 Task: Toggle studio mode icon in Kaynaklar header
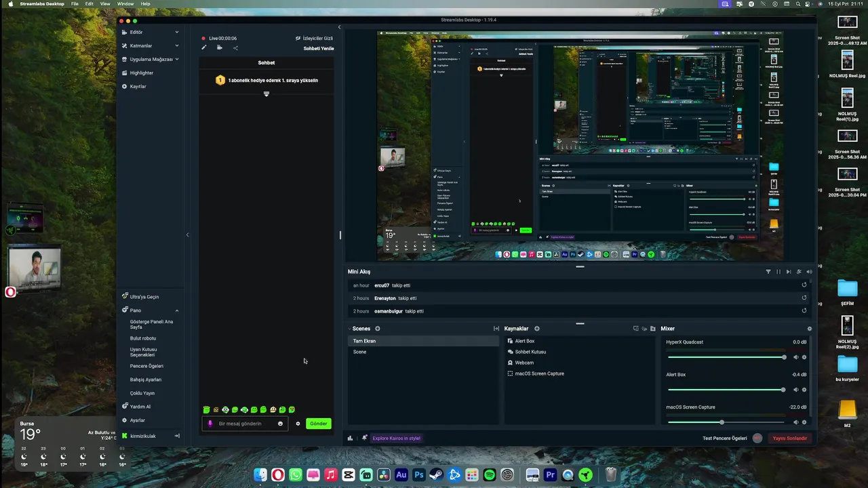[x=635, y=329]
